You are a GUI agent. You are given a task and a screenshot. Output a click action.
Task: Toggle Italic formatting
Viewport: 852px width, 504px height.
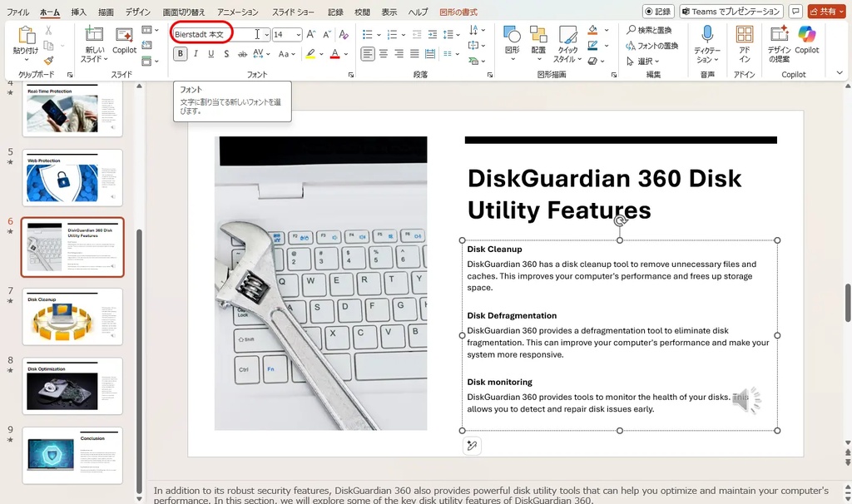click(x=196, y=54)
